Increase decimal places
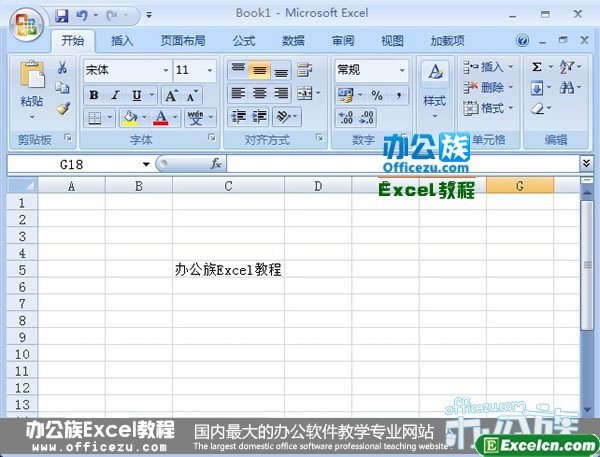Image resolution: width=600 pixels, height=457 pixels. pyautogui.click(x=346, y=118)
